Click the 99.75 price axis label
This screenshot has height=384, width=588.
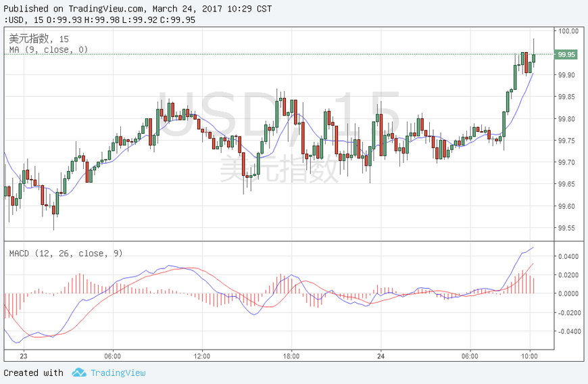[566, 141]
